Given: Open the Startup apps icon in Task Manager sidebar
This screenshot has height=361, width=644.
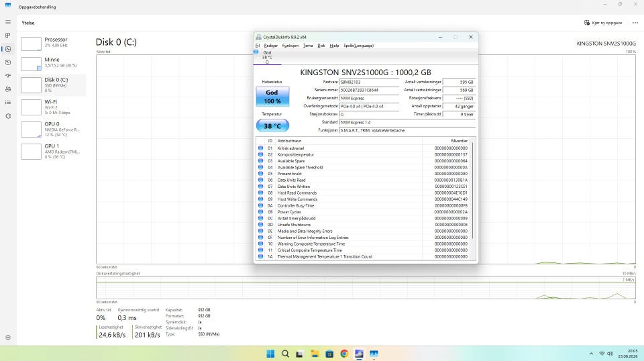Looking at the screenshot, I should (x=8, y=76).
